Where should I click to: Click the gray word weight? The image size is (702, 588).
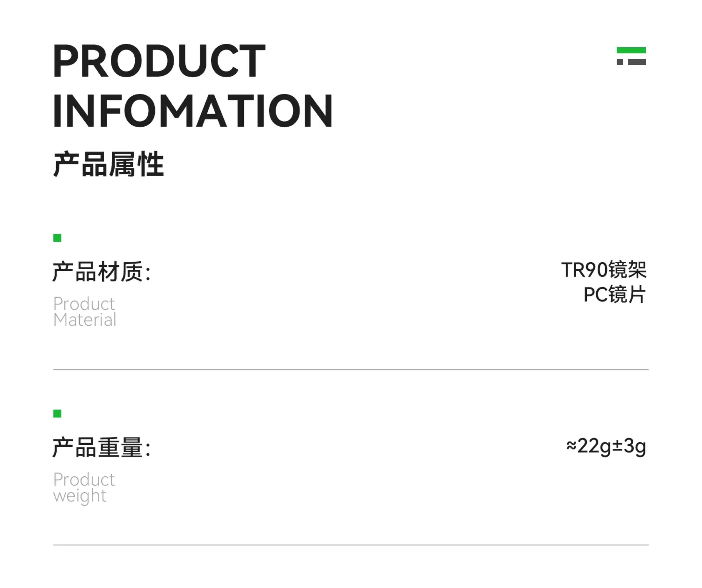(x=80, y=496)
